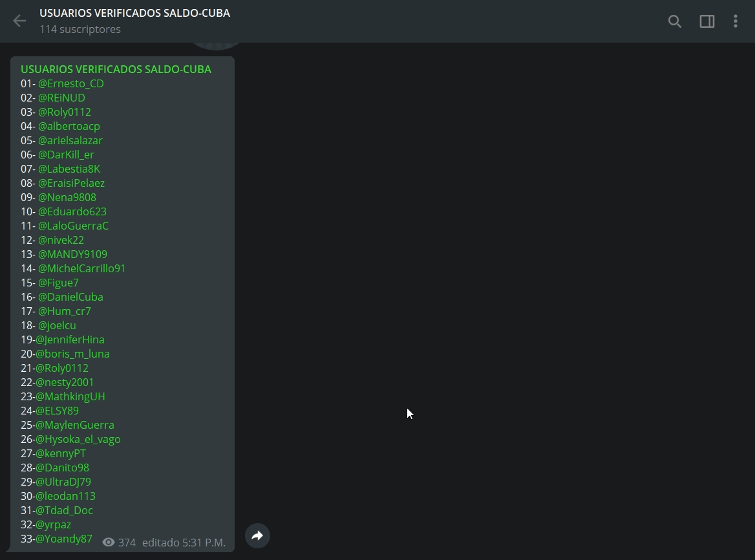The image size is (755, 560).
Task: Open the @REiNUD mention
Action: [x=61, y=98]
